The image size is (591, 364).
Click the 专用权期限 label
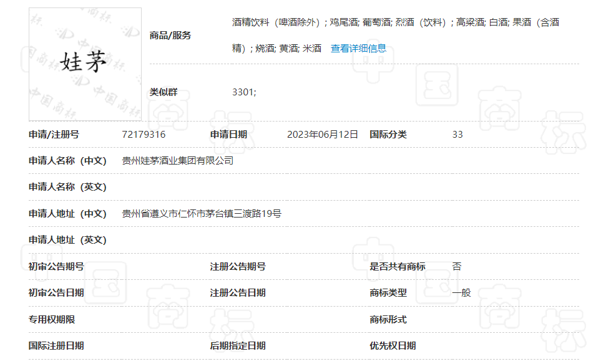point(52,320)
